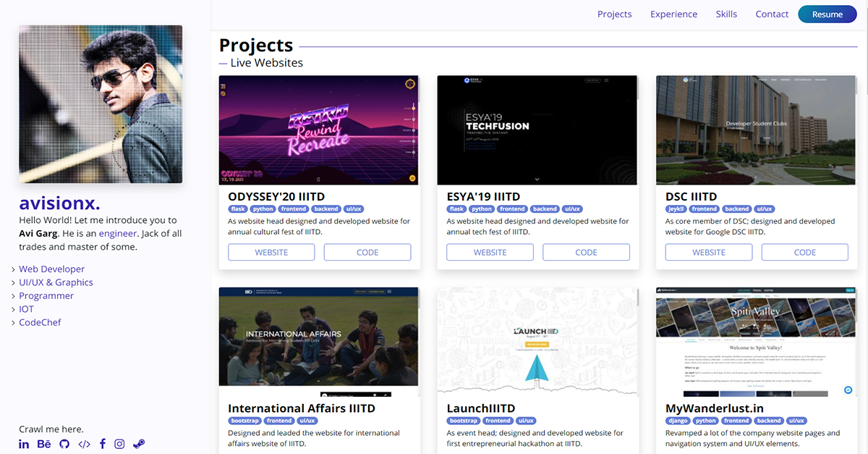Open the Instagram profile icon
This screenshot has height=454, width=868.
tap(119, 444)
